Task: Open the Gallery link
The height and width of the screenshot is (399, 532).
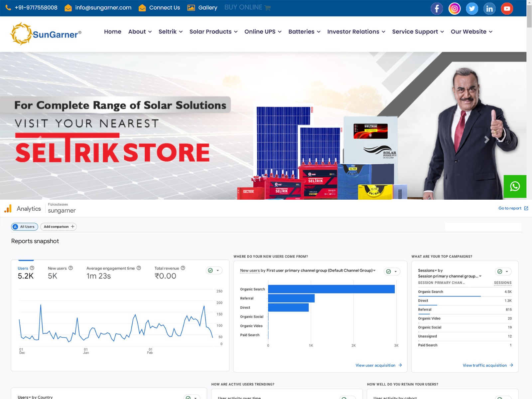Action: (207, 7)
